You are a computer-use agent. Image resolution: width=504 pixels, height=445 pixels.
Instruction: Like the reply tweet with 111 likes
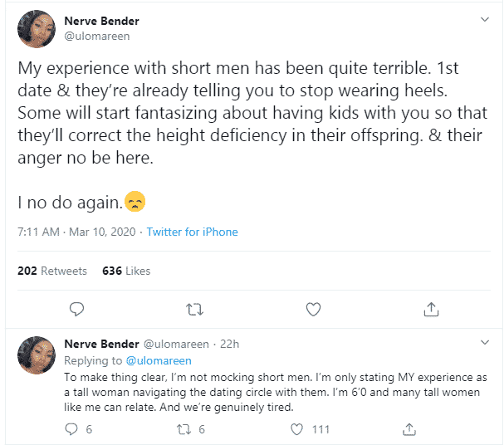pyautogui.click(x=296, y=429)
